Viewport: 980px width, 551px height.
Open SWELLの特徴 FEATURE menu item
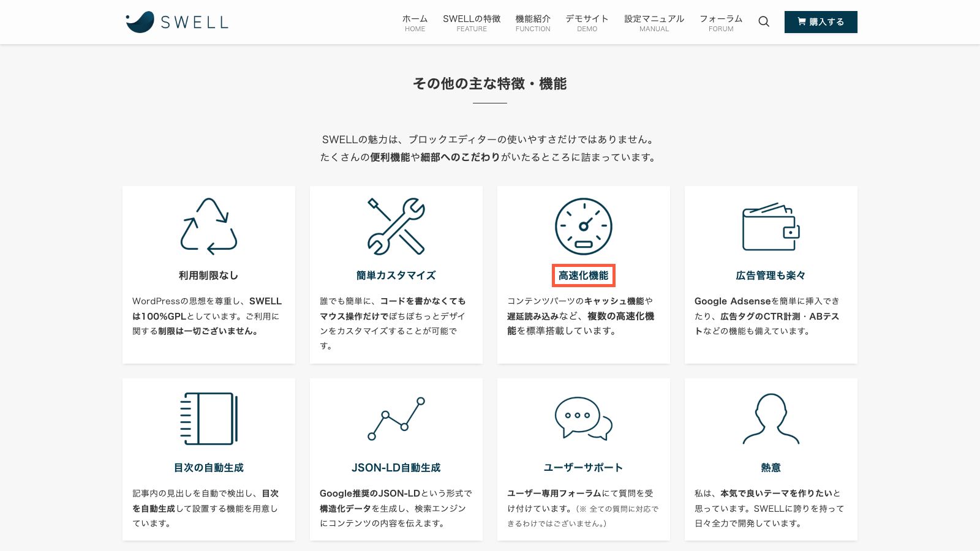point(472,23)
